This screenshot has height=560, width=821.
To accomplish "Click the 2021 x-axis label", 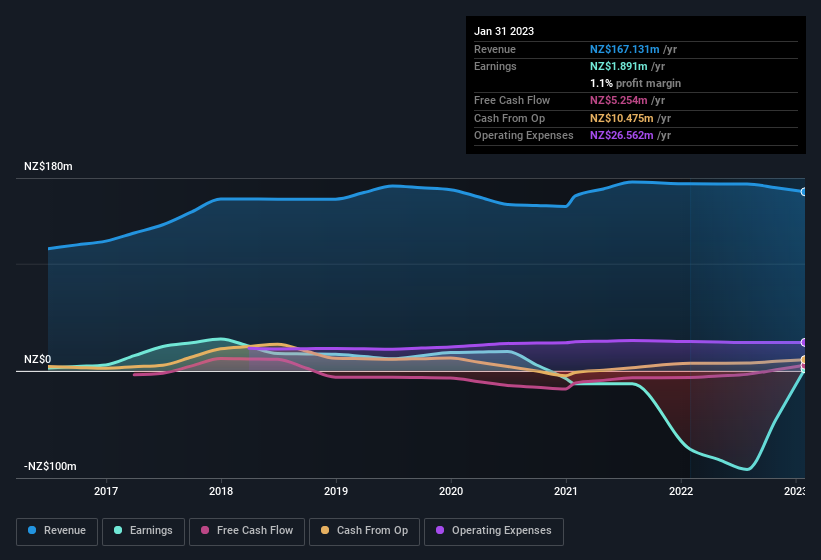I will tap(566, 491).
